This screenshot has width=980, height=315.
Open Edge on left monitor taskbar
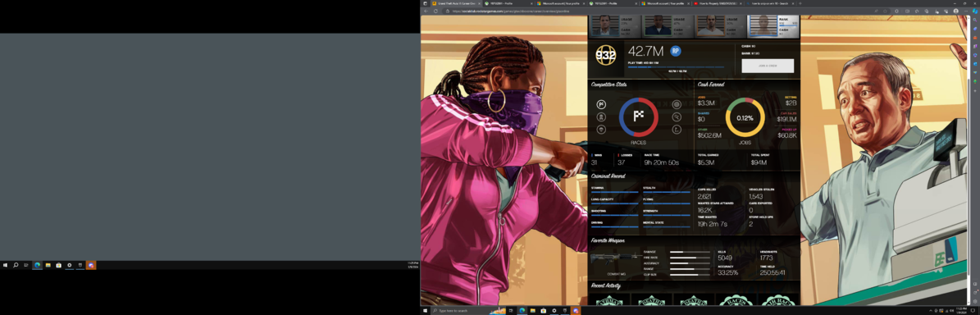pos(37,265)
